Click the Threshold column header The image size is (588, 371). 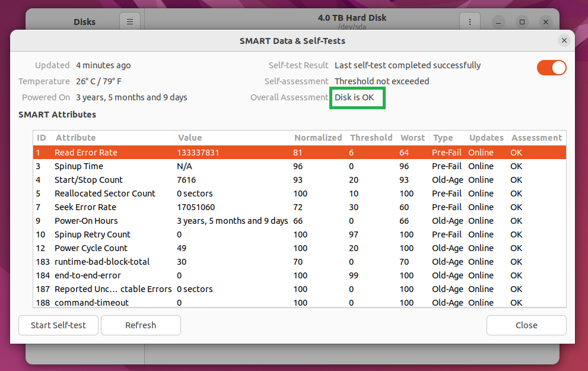coord(371,138)
